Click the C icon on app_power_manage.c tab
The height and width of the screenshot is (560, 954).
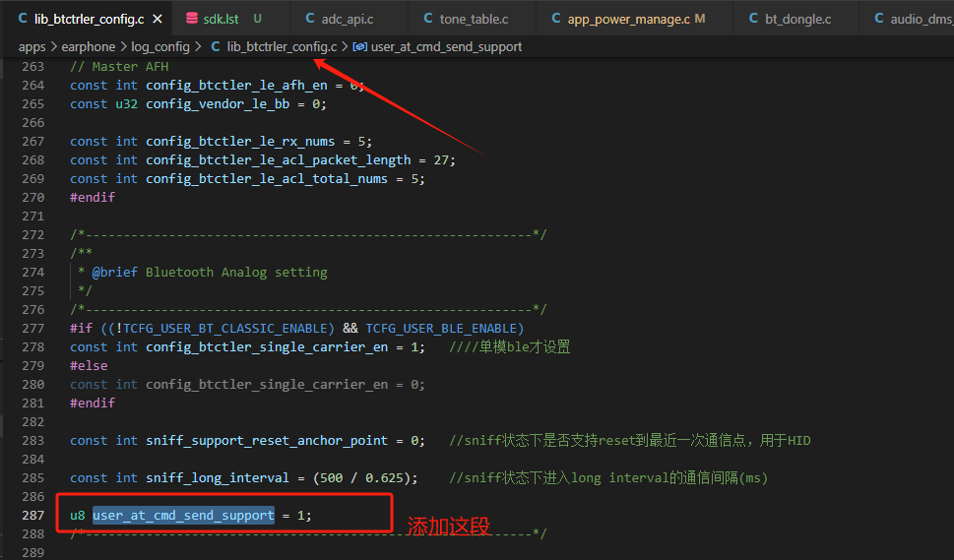[x=555, y=19]
